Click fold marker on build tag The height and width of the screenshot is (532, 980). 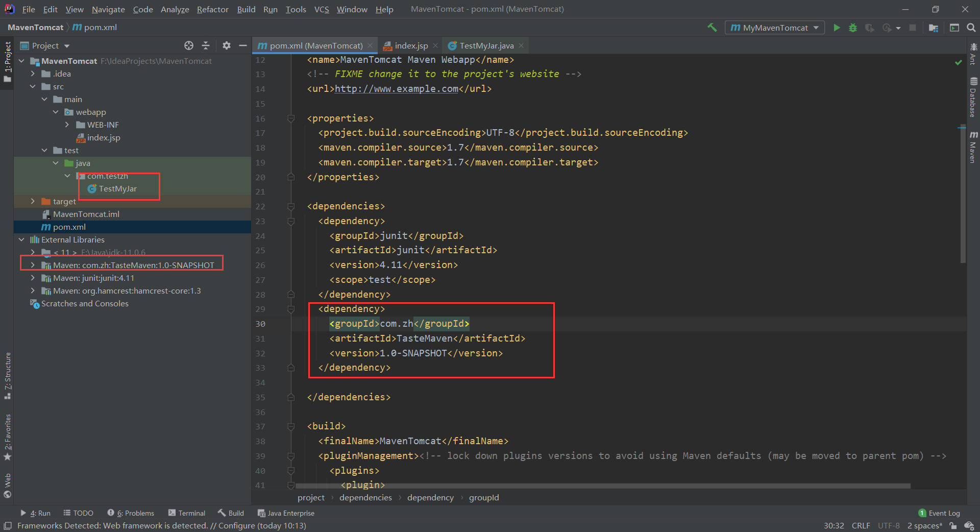291,426
